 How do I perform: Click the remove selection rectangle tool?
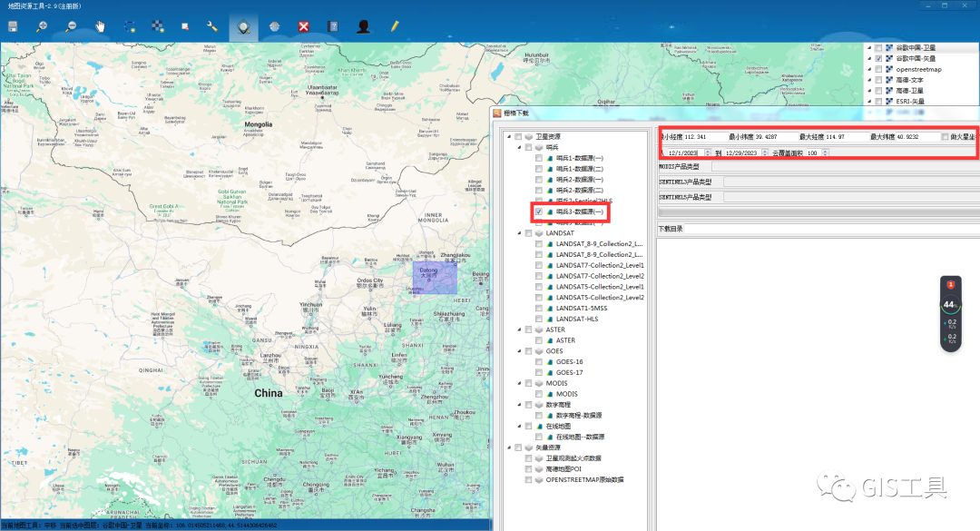coord(185,26)
